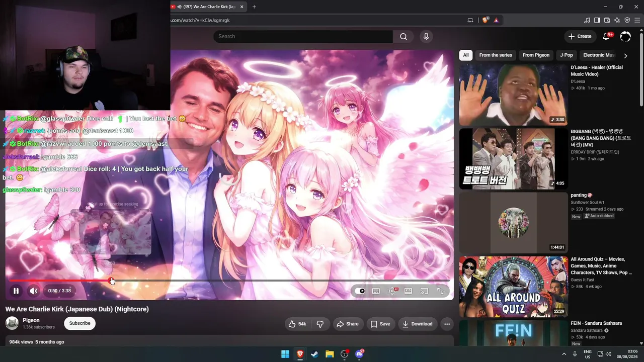Open more actions ellipsis below video
Image resolution: width=644 pixels, height=362 pixels.
447,324
